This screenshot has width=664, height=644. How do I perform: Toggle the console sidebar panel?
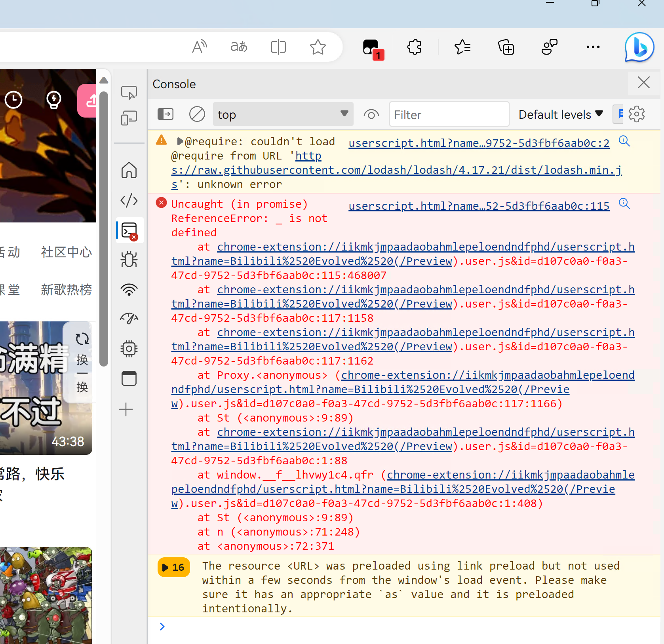(x=166, y=114)
